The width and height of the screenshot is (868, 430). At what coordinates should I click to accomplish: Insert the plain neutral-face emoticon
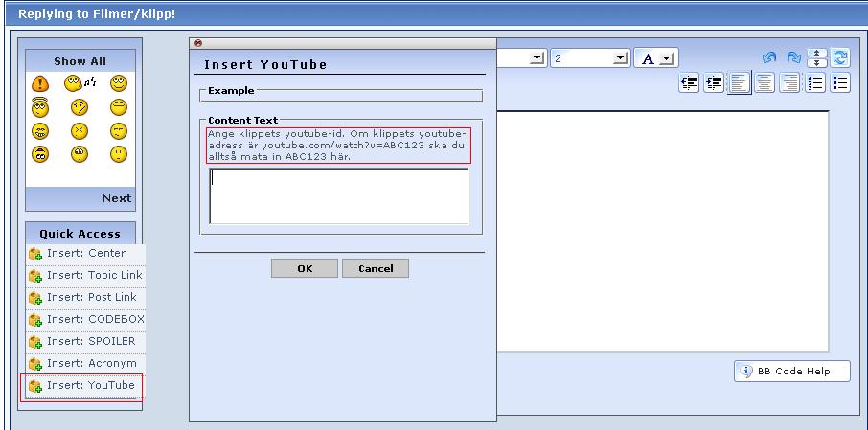click(x=119, y=154)
